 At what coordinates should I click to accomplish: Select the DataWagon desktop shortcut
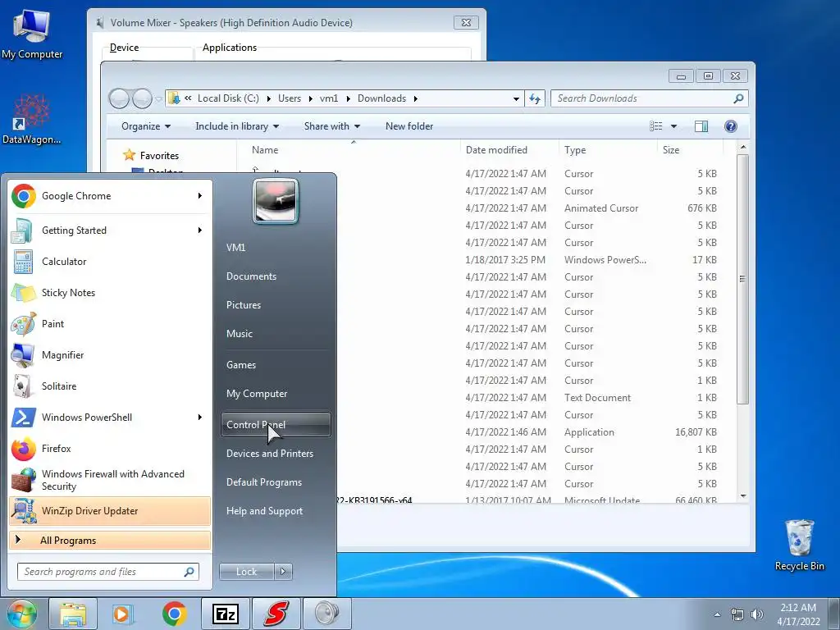[32, 120]
